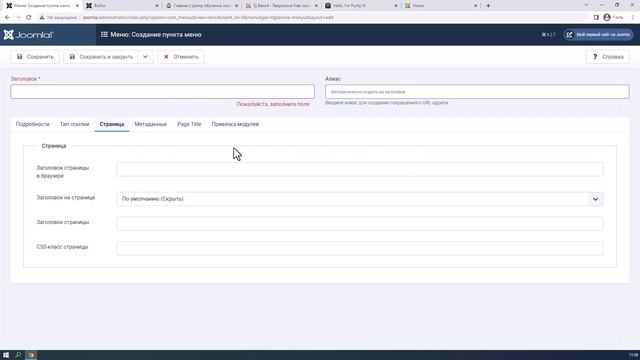Viewport: 640px width, 360px height.
Task: Open Windows Start menu
Action: tap(6, 355)
